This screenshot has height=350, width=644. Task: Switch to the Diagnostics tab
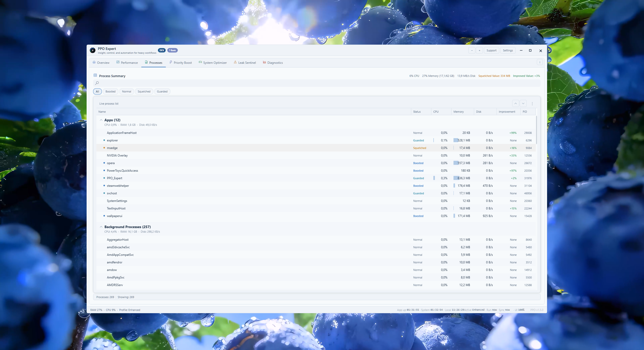point(273,62)
